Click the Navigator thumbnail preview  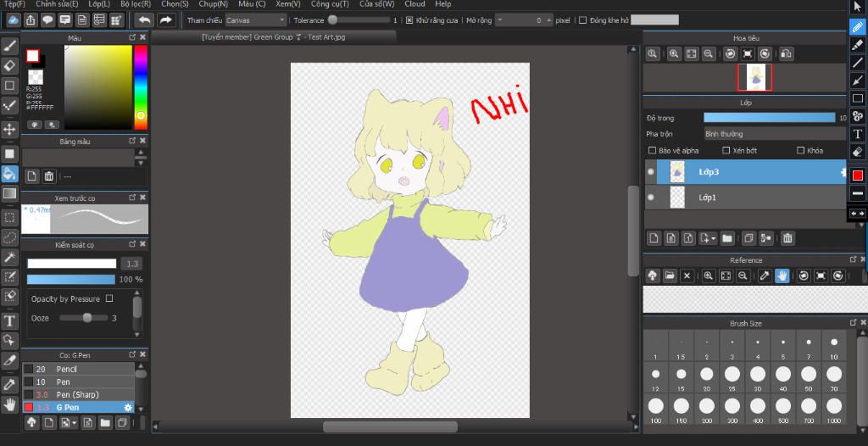[754, 77]
